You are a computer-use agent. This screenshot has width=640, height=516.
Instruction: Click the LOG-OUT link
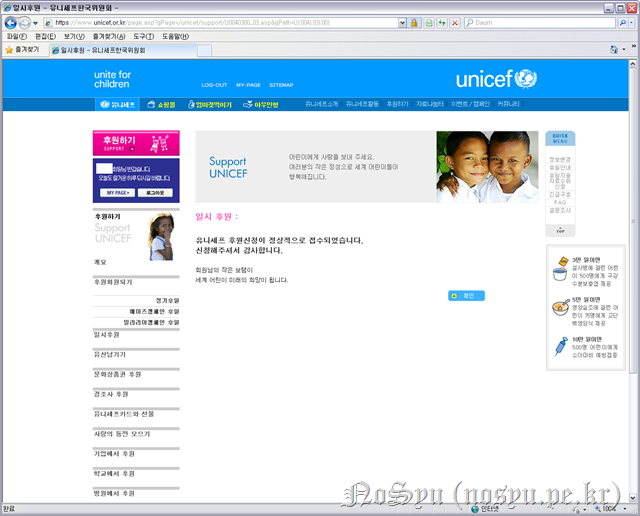click(x=214, y=85)
